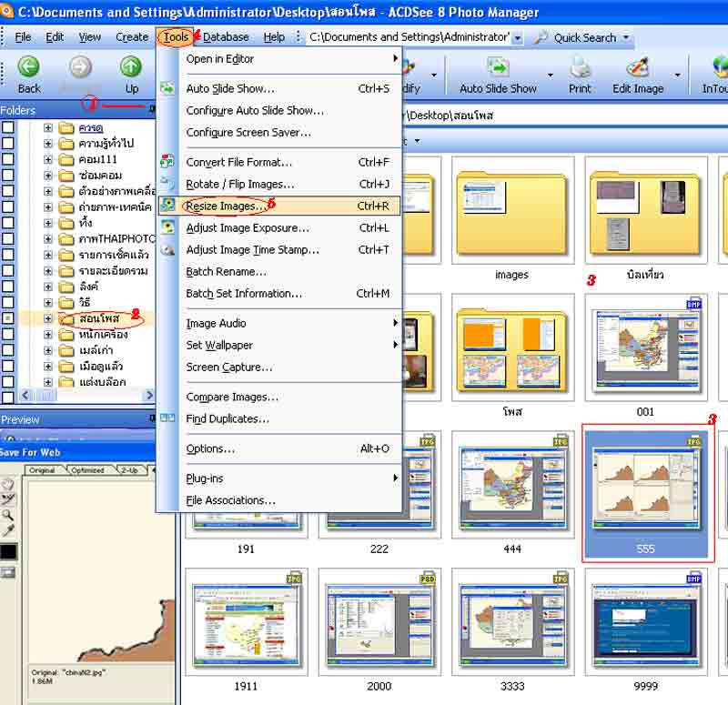
Task: Open the Auto Slide Show toolbar dropdown arrow
Action: click(x=551, y=75)
